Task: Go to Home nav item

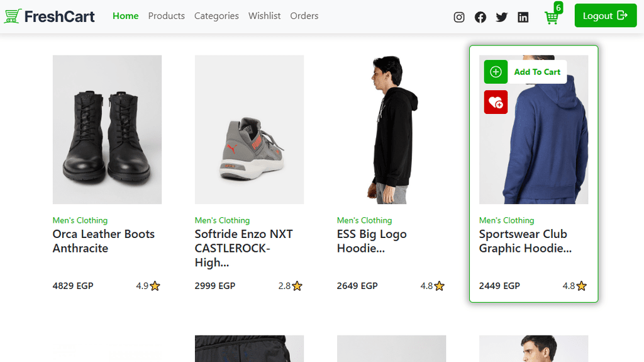Action: [x=125, y=16]
